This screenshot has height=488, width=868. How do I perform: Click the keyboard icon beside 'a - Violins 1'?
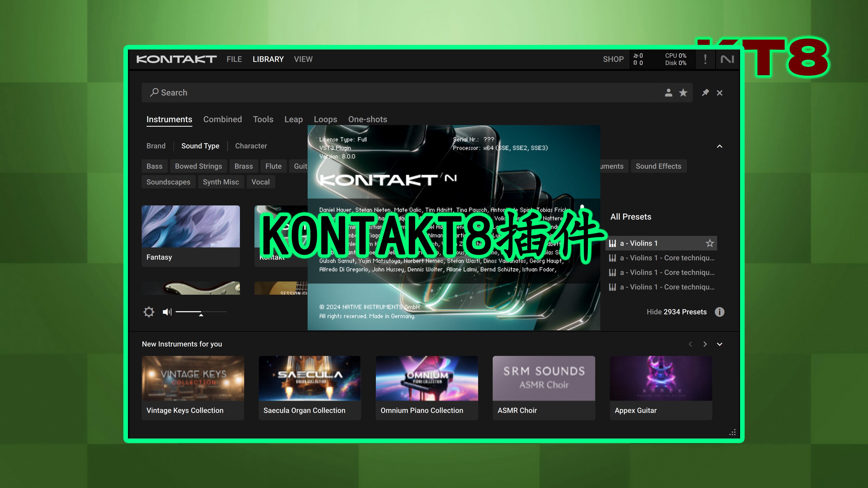pyautogui.click(x=613, y=243)
